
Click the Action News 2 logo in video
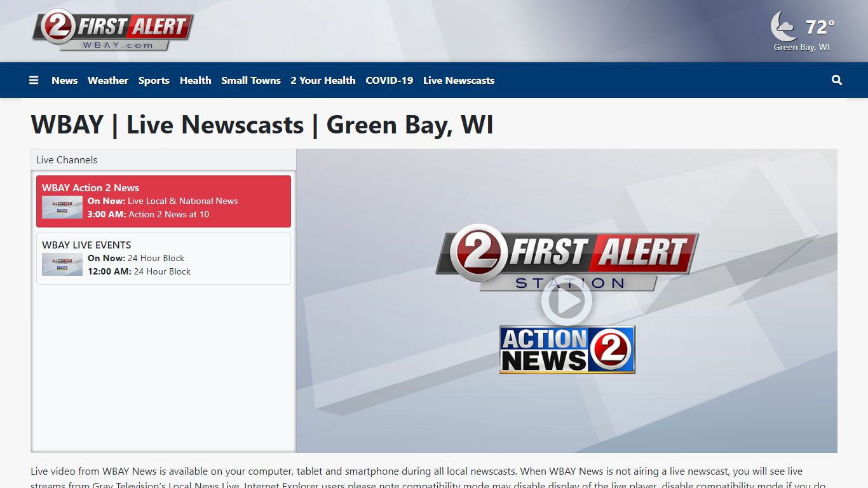(x=567, y=349)
